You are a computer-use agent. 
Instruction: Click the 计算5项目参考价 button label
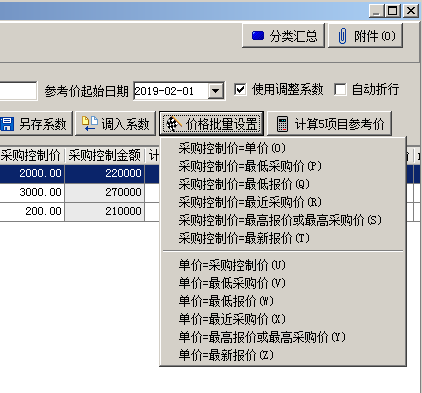click(x=339, y=124)
